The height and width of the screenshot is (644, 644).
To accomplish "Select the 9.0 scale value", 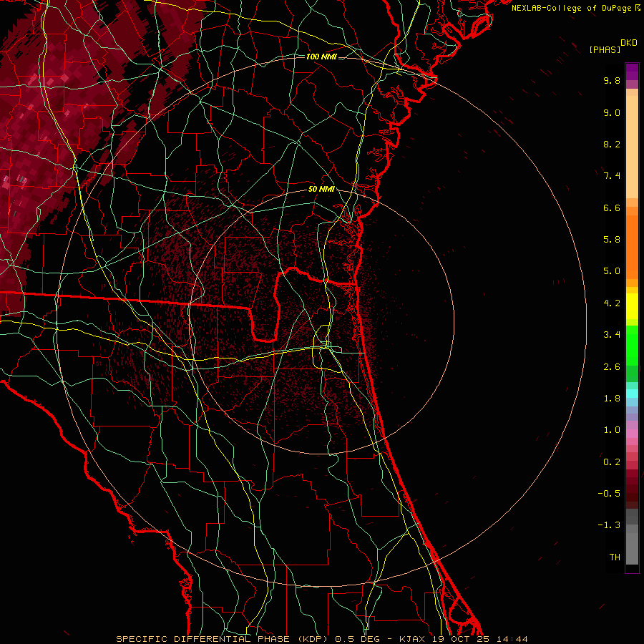I will pyautogui.click(x=612, y=112).
